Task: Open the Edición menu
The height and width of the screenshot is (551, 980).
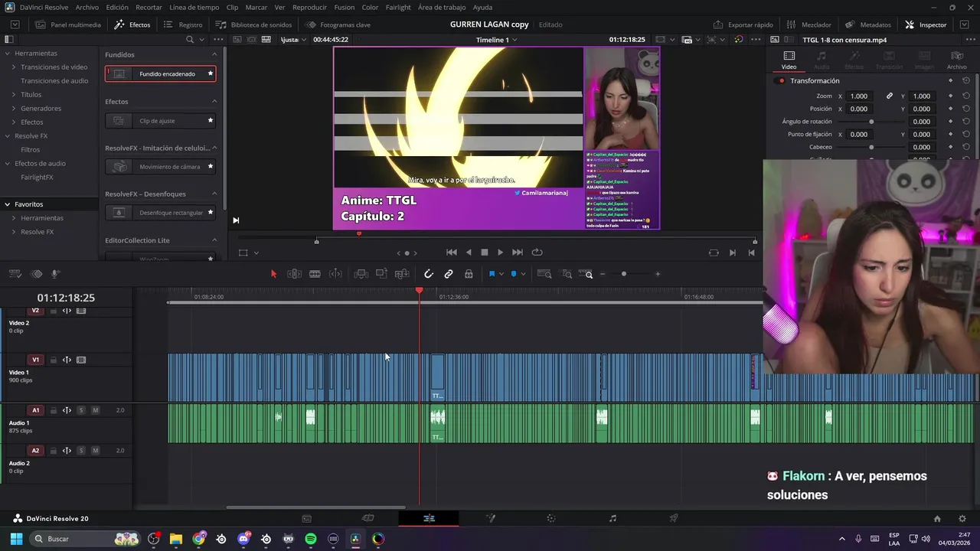Action: pos(117,7)
